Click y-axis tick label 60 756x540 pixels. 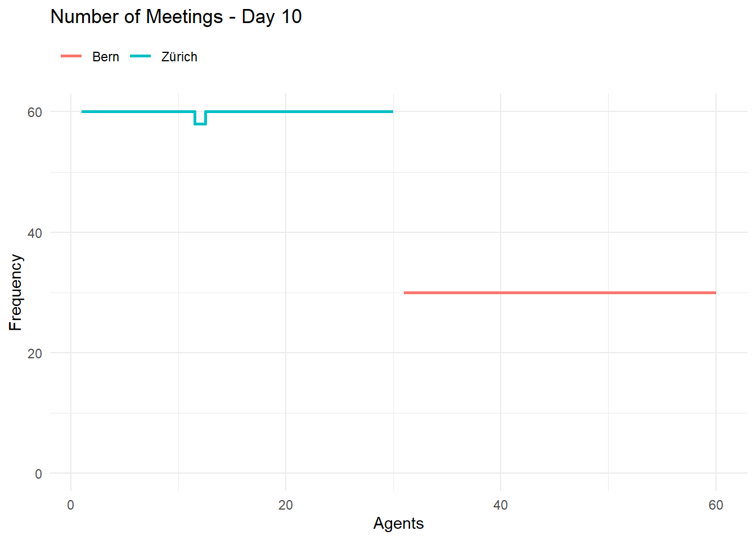(35, 112)
